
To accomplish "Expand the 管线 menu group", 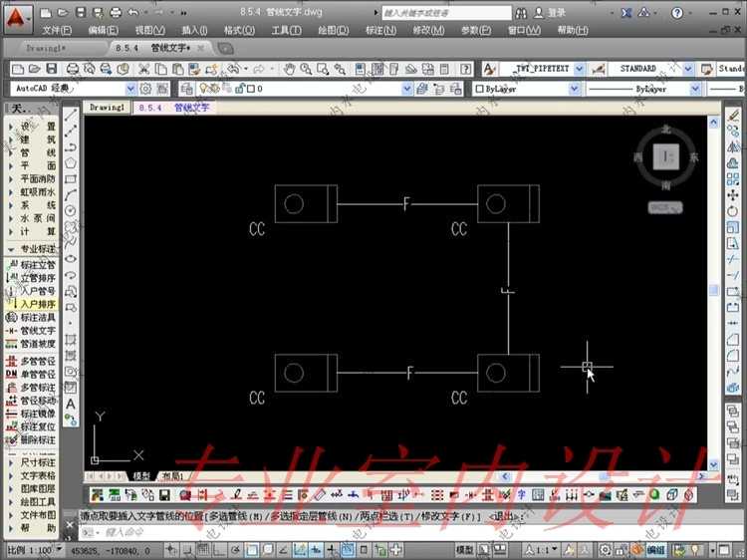I will [x=32, y=152].
